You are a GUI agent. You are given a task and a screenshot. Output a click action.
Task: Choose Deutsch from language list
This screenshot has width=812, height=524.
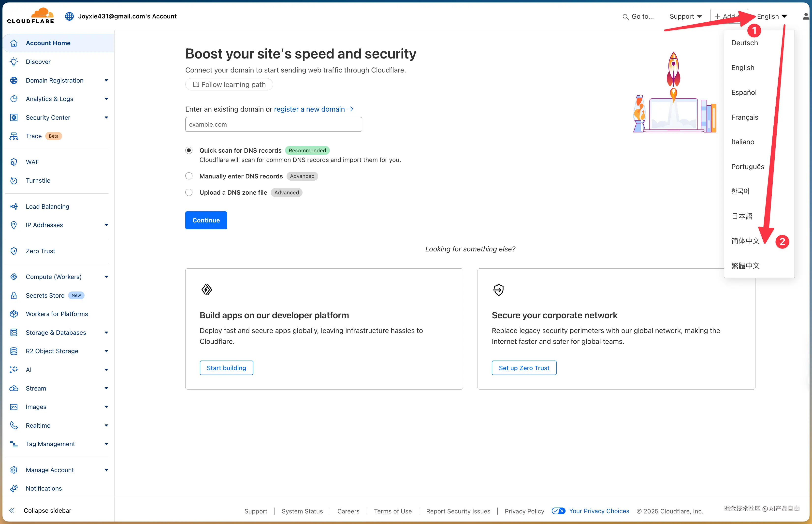[744, 43]
